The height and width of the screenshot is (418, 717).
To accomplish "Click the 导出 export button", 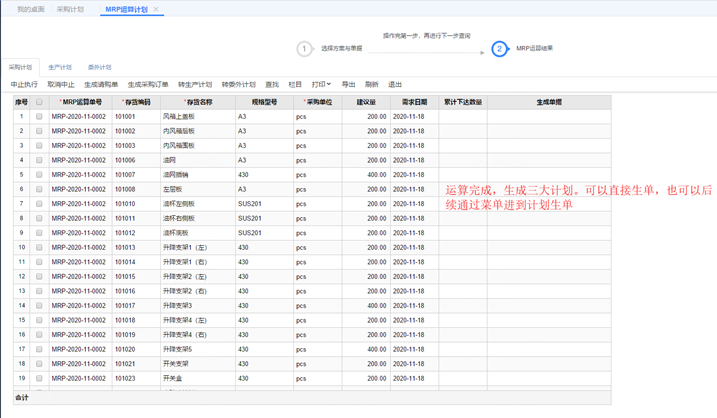I will pos(348,85).
